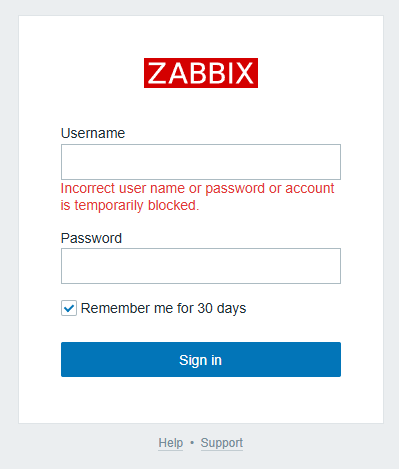Click the dot separator between Help and Support
Image resolution: width=399 pixels, height=469 pixels.
pyautogui.click(x=192, y=443)
